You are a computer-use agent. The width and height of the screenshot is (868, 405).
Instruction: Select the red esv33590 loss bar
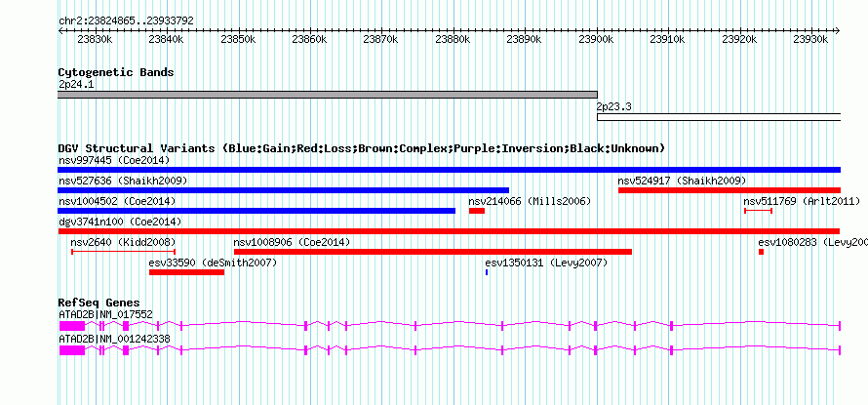186,272
